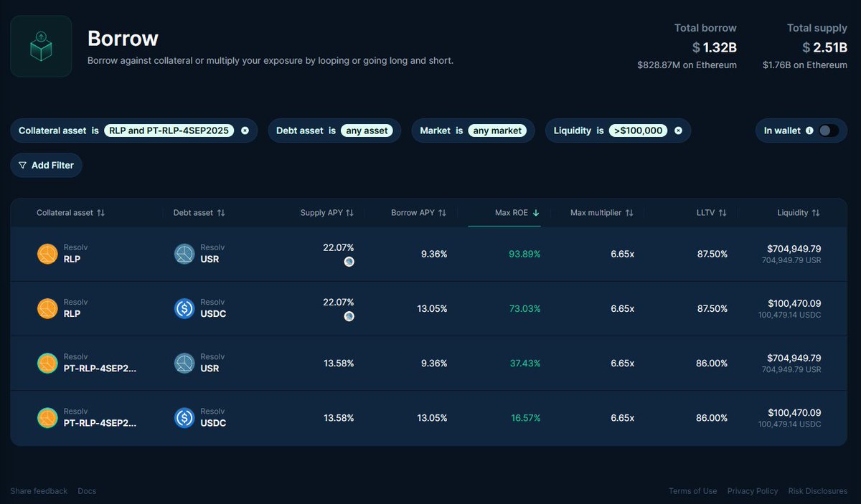Click PT-RLP icon in the 37.43% ROE row

(47, 363)
